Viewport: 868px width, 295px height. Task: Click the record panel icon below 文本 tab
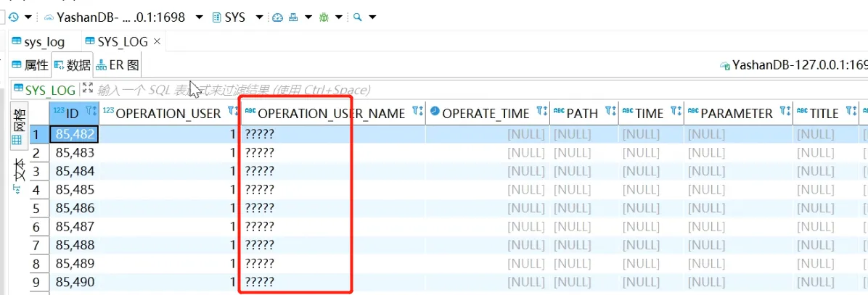[17, 191]
